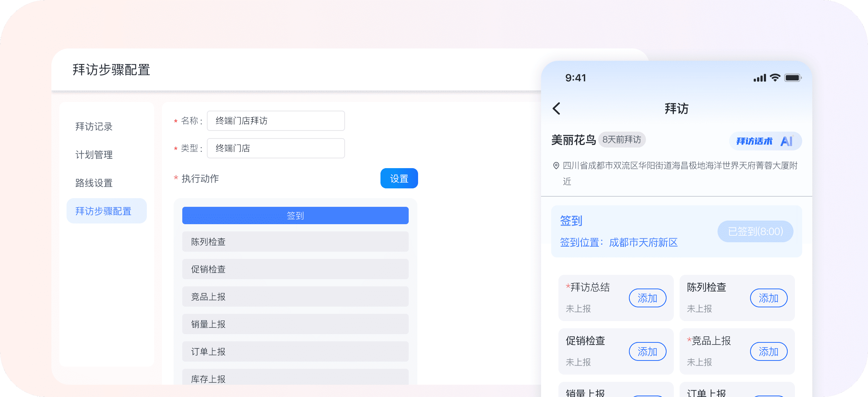Tap 添加 on mobile 陈列检查 card
This screenshot has height=397, width=868.
point(769,298)
